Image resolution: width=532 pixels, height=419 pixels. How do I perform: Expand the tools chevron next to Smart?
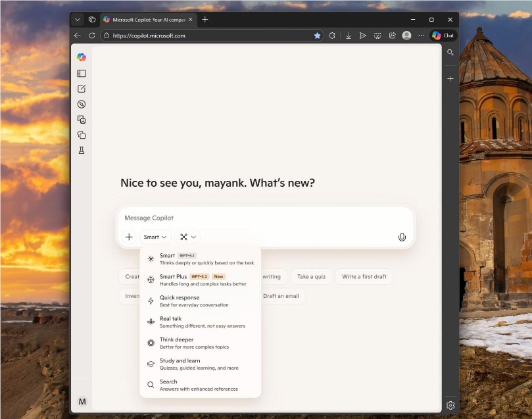pyautogui.click(x=187, y=237)
